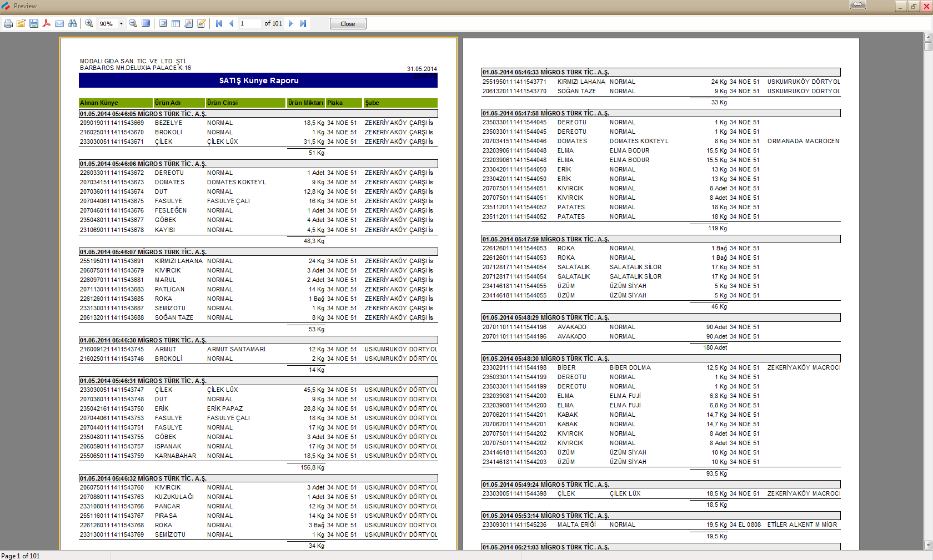Select the ÇİLEK LÜX row with 31,5 Kg
This screenshot has width=933, height=560.
point(258,142)
